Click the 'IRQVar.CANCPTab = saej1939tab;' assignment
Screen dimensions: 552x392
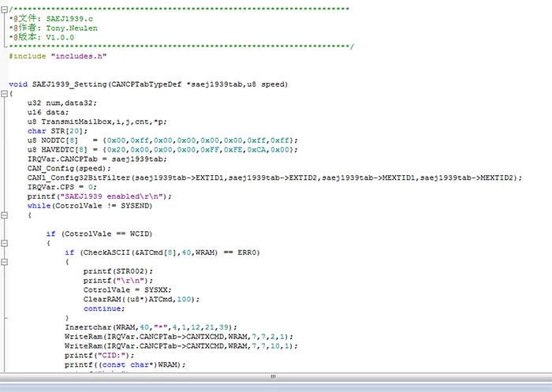coord(97,159)
